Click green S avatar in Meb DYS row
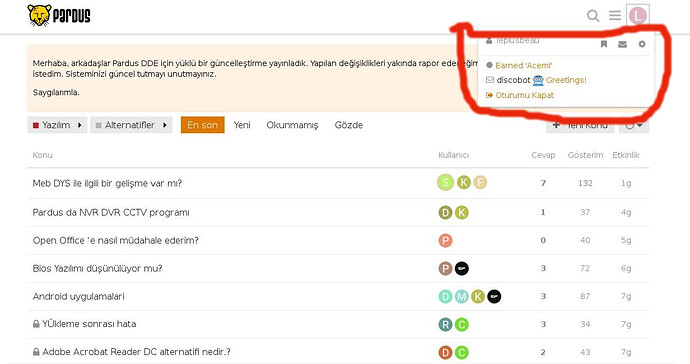Image resolution: width=690 pixels, height=364 pixels. click(x=445, y=182)
